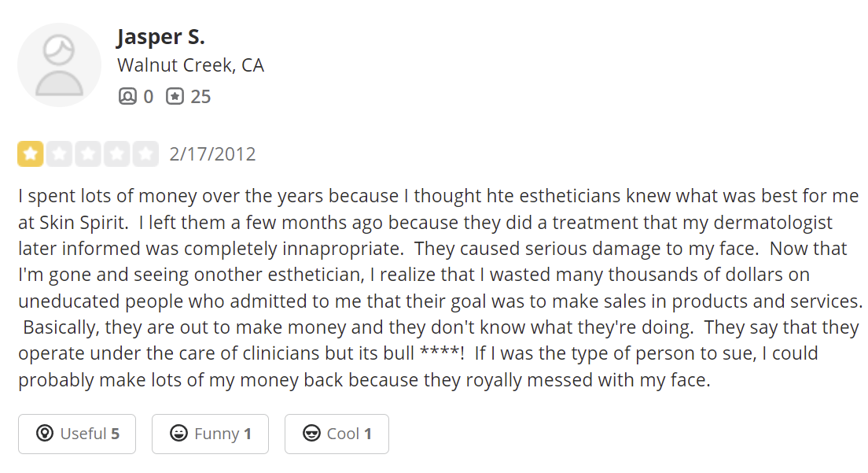Click the Cool sunglasses face icon

(311, 433)
